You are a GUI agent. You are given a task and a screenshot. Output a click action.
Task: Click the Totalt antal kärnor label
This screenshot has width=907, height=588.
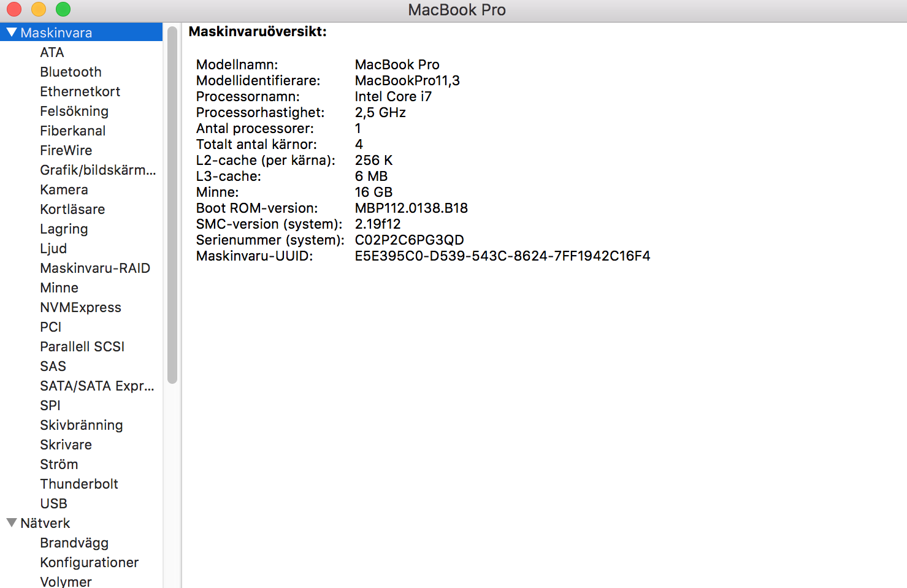coord(256,144)
